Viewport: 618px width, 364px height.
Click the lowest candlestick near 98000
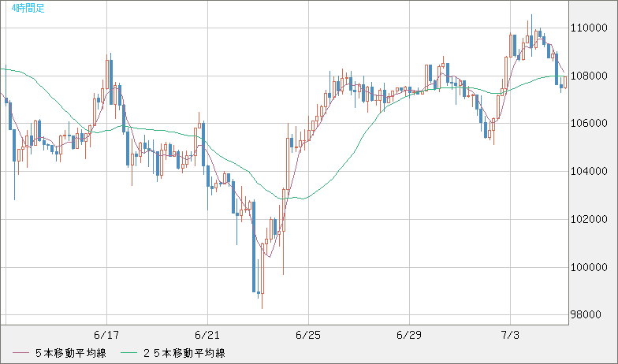pos(262,276)
